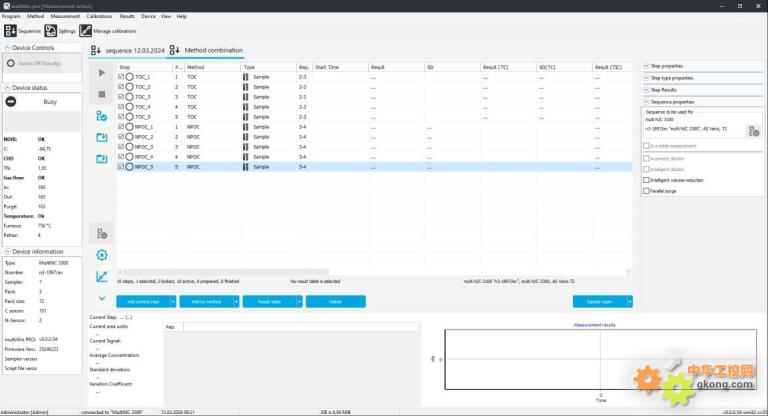Switch to the Method combination tab
Image resolution: width=768 pixels, height=416 pixels.
(205, 50)
